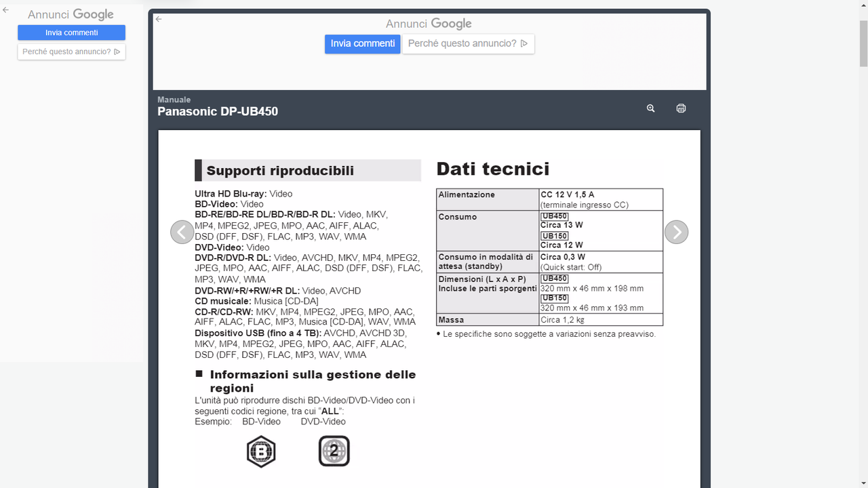Click scrollbar up arrow at top right
The height and width of the screenshot is (488, 868).
tap(863, 5)
